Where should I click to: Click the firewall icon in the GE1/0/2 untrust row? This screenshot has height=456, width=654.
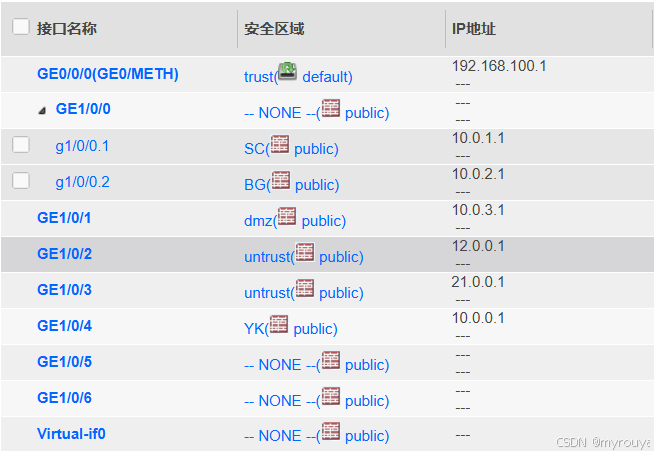tap(304, 252)
